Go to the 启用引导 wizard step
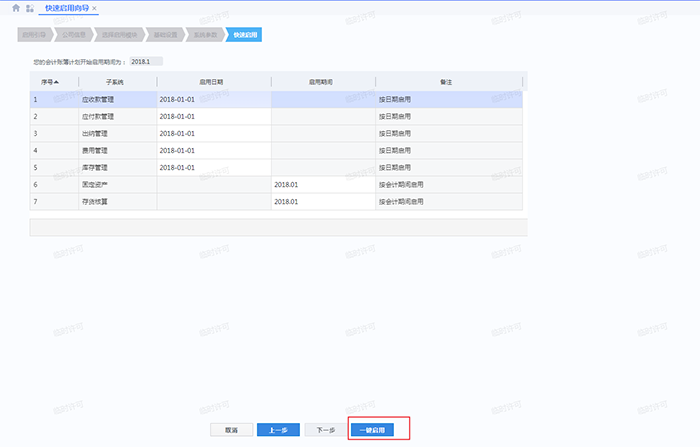This screenshot has width=700, height=447. pyautogui.click(x=32, y=34)
